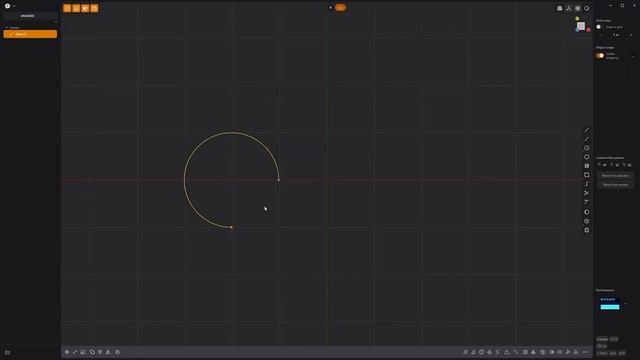The height and width of the screenshot is (360, 640).
Task: Select the filled Rectangle tool in right toolbar
Action: point(587,166)
